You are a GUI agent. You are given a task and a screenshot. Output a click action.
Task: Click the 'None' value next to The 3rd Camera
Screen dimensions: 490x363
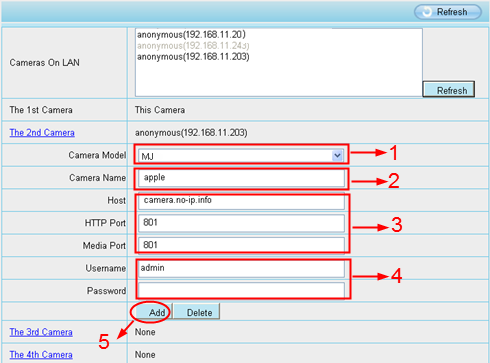(145, 332)
